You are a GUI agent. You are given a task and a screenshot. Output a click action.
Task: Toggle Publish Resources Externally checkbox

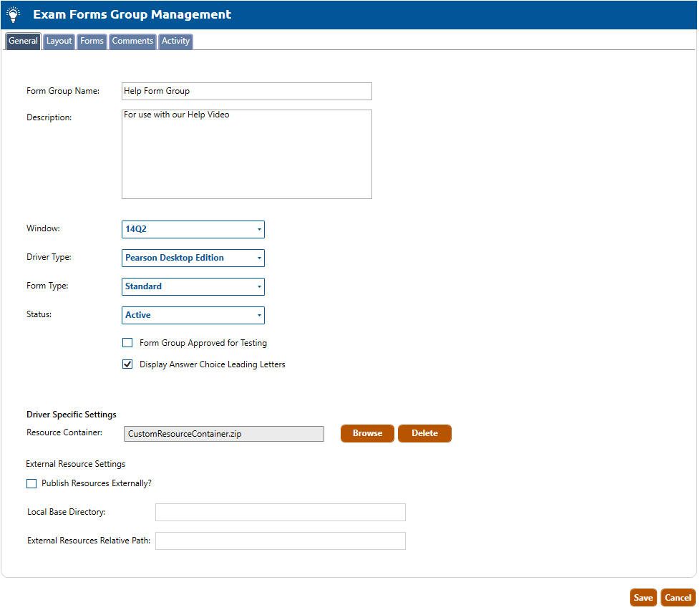pos(31,483)
